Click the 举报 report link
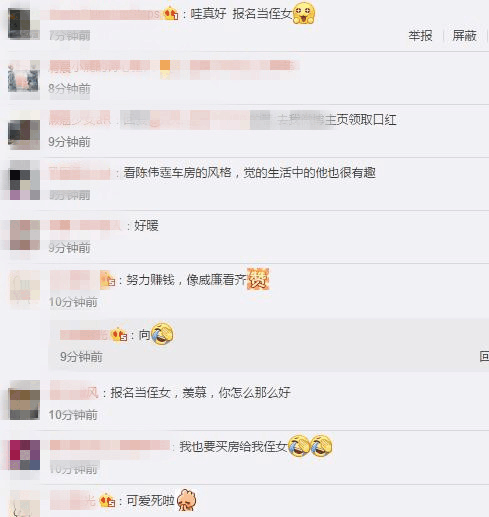Screen dimensions: 489x517 420,35
